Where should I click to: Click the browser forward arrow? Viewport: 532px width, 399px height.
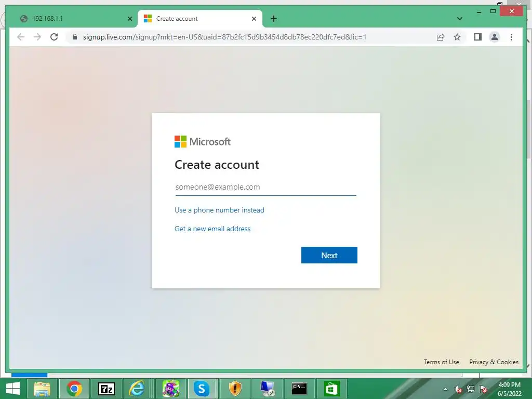(x=37, y=37)
